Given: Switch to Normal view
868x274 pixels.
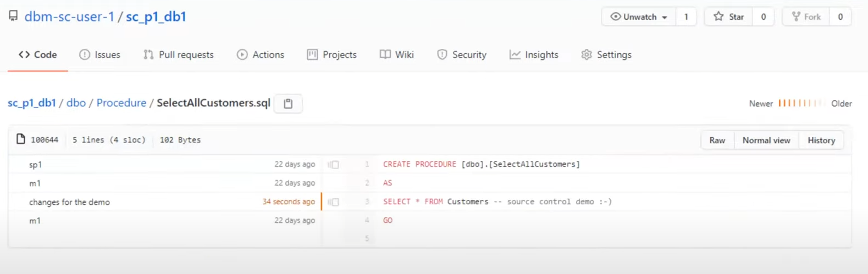Looking at the screenshot, I should 766,141.
